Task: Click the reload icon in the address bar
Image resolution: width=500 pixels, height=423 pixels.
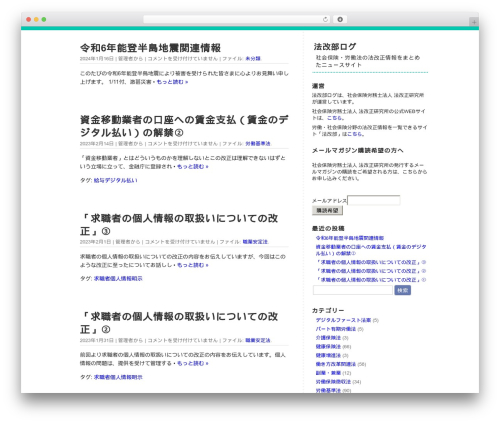Action: tap(325, 19)
